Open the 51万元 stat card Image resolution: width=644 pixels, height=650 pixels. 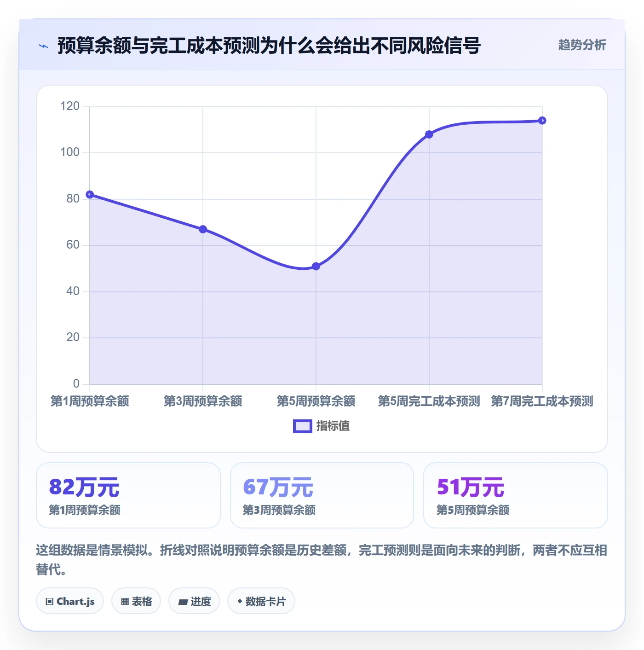pos(516,495)
